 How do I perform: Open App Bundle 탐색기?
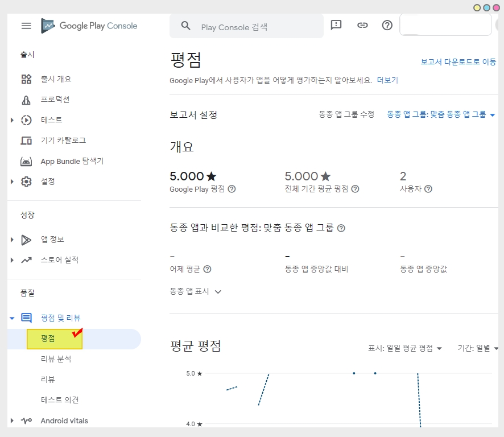[72, 161]
